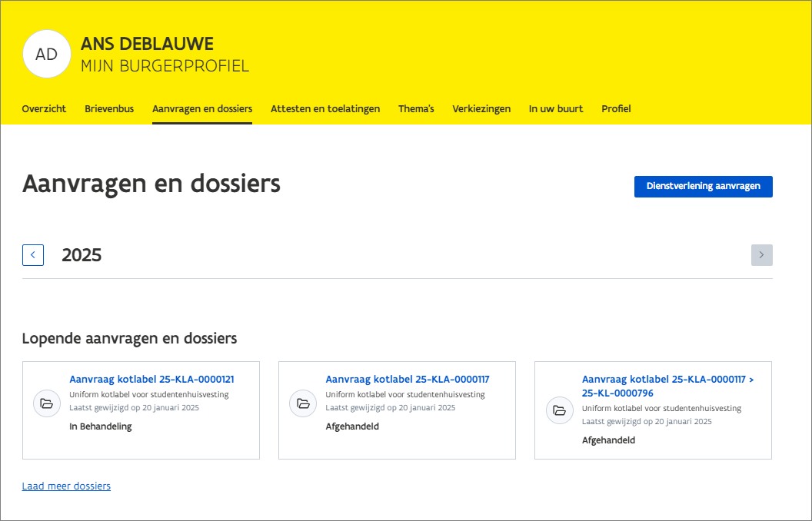Viewport: 812px width, 521px height.
Task: Go to previous year with left chevron
Action: tap(33, 255)
